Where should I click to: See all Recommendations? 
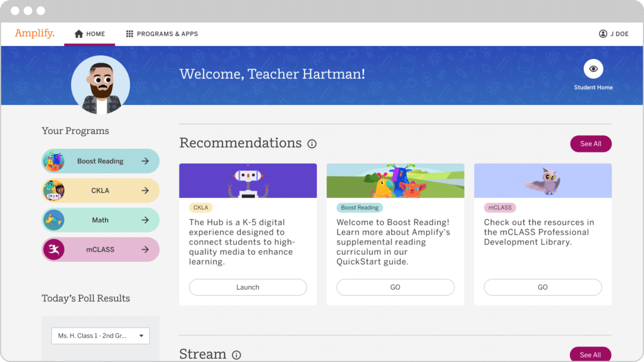point(590,144)
